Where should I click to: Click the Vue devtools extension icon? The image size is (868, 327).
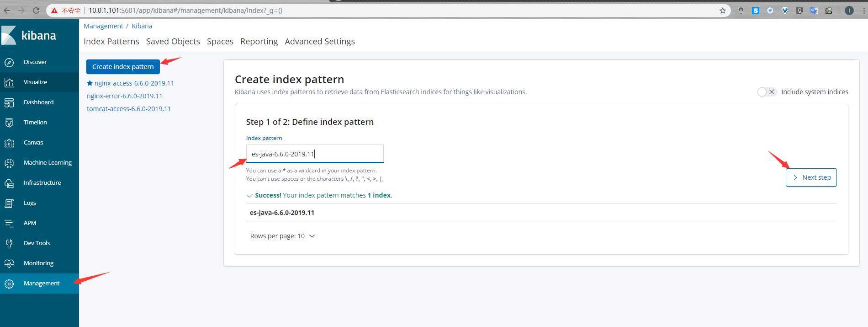click(x=785, y=10)
